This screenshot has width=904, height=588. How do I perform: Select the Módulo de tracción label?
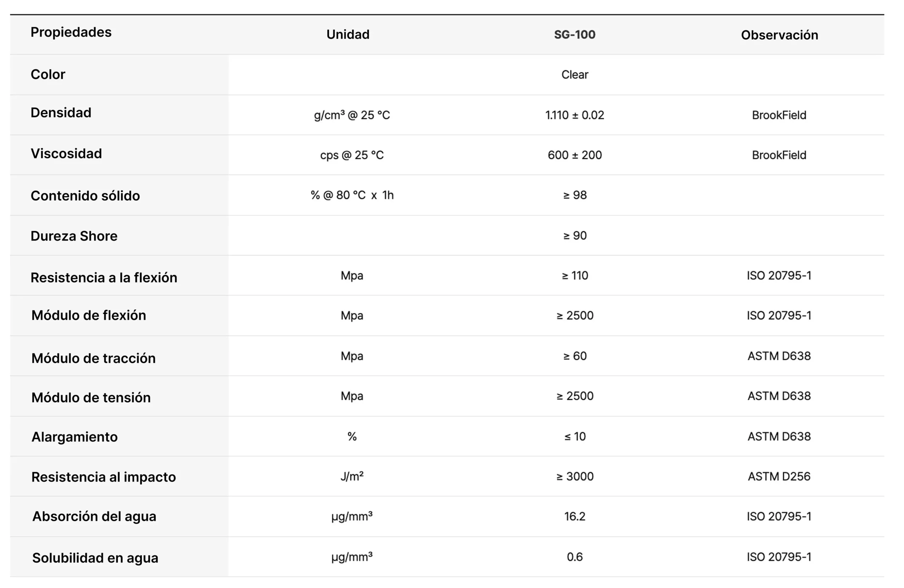[x=94, y=358]
